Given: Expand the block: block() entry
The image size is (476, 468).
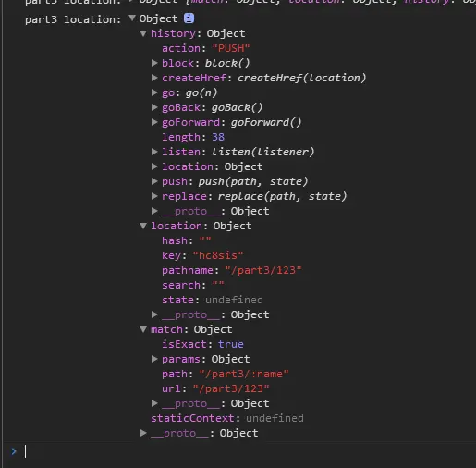Looking at the screenshot, I should pos(154,63).
